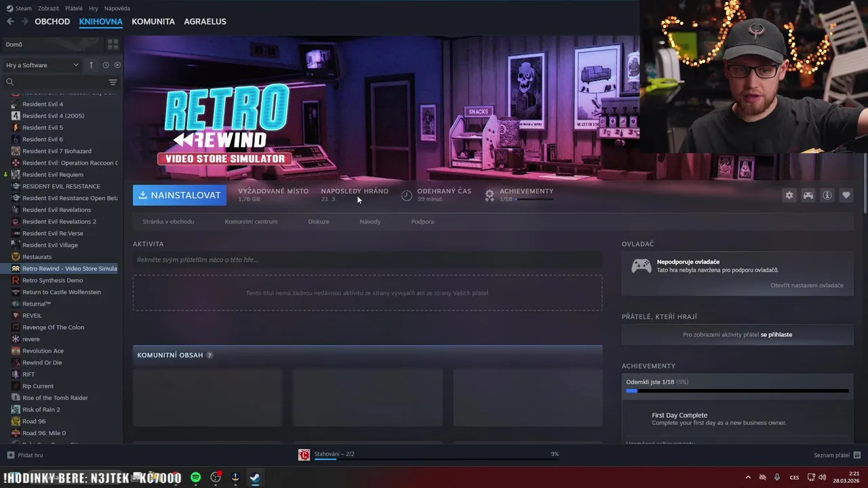Open OBS Studio in the taskbar
The image size is (868, 488).
[x=216, y=477]
